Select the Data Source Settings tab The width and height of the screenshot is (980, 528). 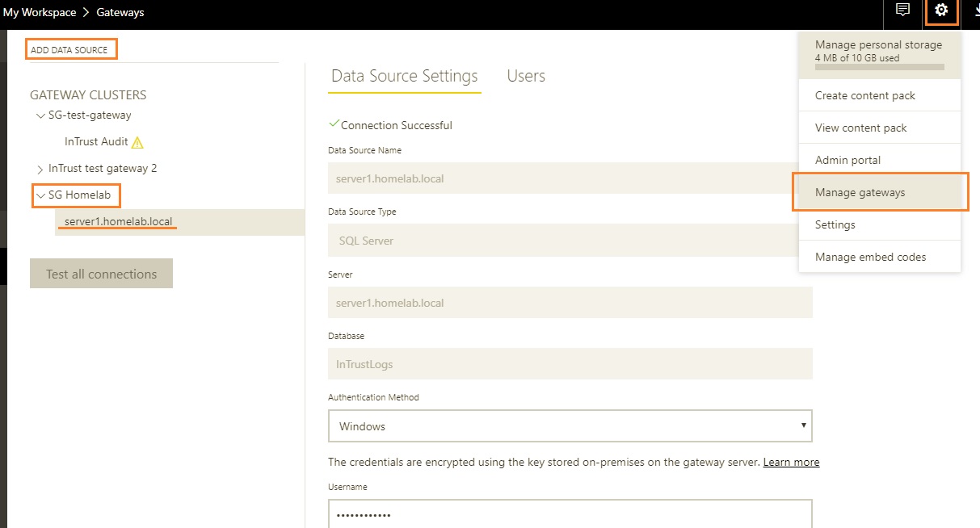point(404,76)
